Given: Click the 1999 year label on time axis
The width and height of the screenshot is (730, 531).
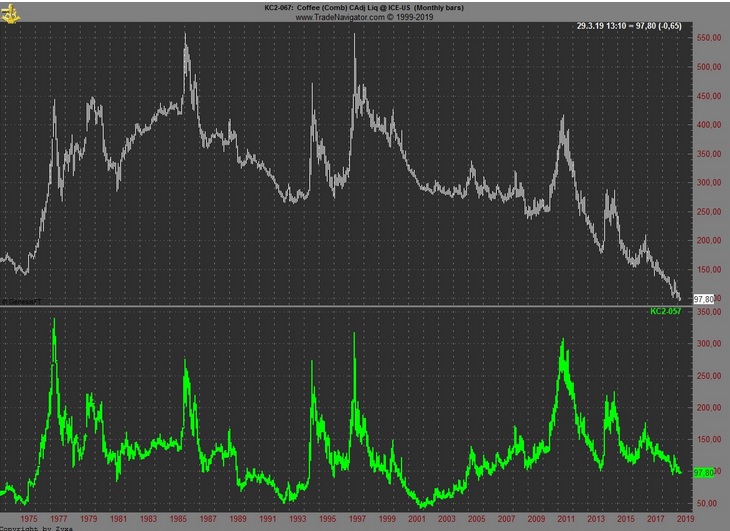Looking at the screenshot, I should [x=387, y=519].
